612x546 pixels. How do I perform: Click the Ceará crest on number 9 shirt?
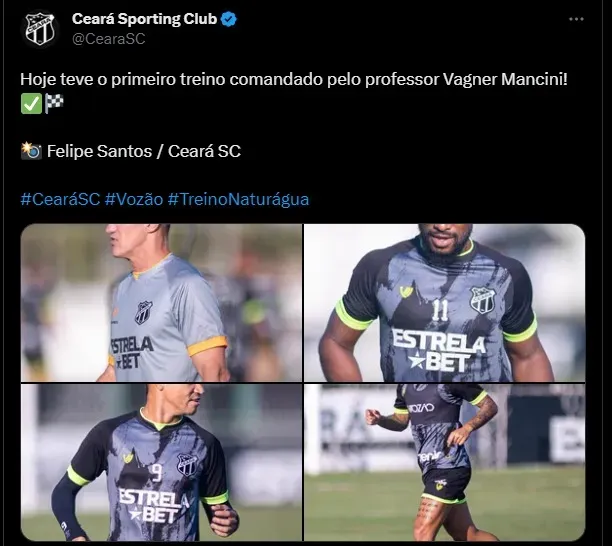click(187, 465)
